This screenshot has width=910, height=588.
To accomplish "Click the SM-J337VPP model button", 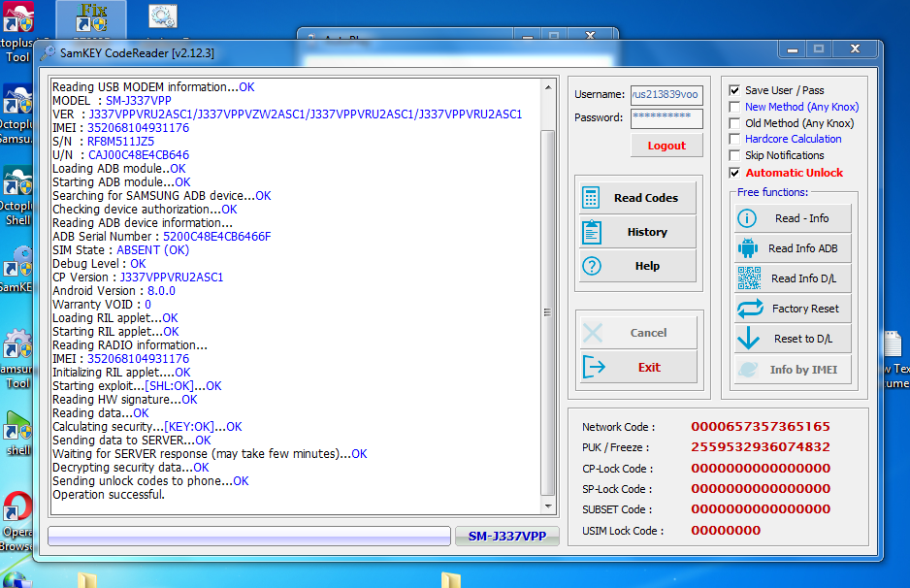I will pyautogui.click(x=507, y=536).
